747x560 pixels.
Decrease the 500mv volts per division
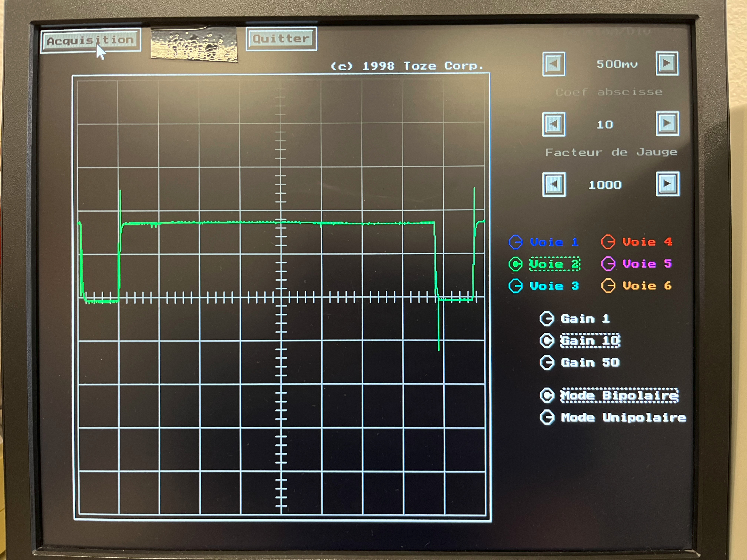[x=554, y=64]
